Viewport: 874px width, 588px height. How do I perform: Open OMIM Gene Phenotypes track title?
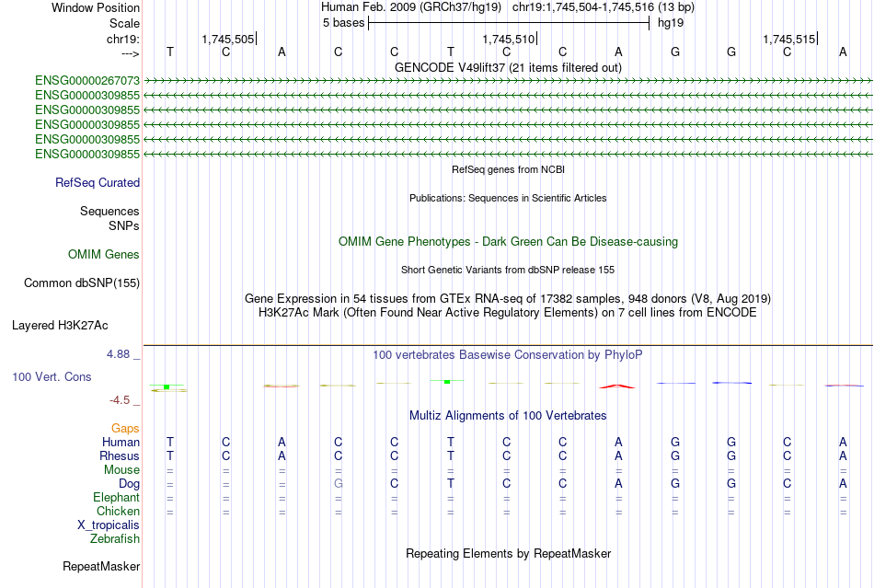click(x=508, y=241)
